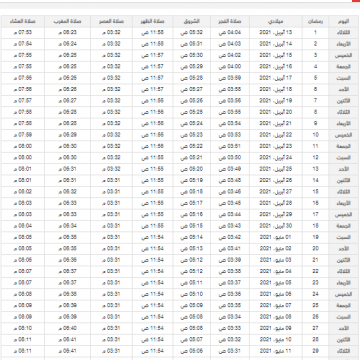This screenshot has height=360, width=360.
Task: Click Isha time 08:11 on Ramadan day 29
Action: (23, 351)
